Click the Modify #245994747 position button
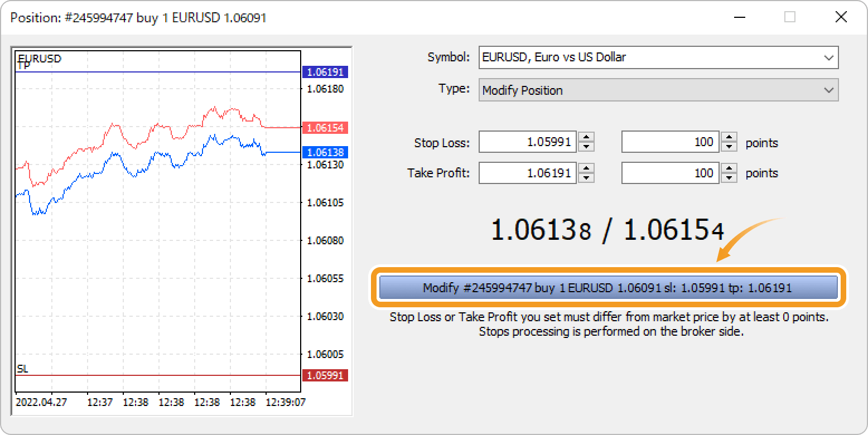 [608, 288]
